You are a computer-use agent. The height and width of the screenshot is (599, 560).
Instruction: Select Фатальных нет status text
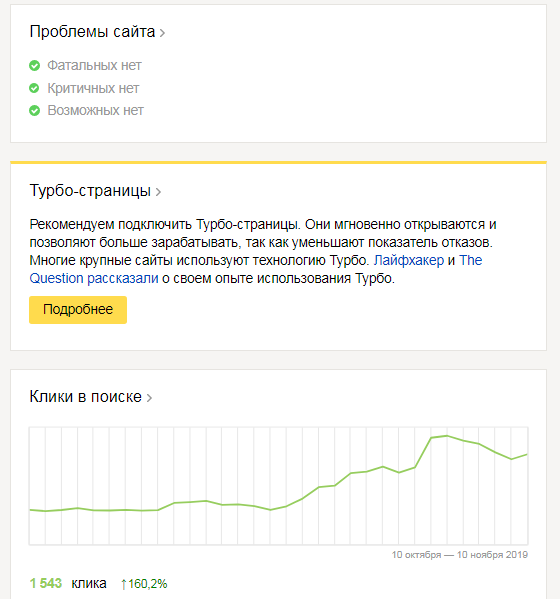(x=94, y=66)
